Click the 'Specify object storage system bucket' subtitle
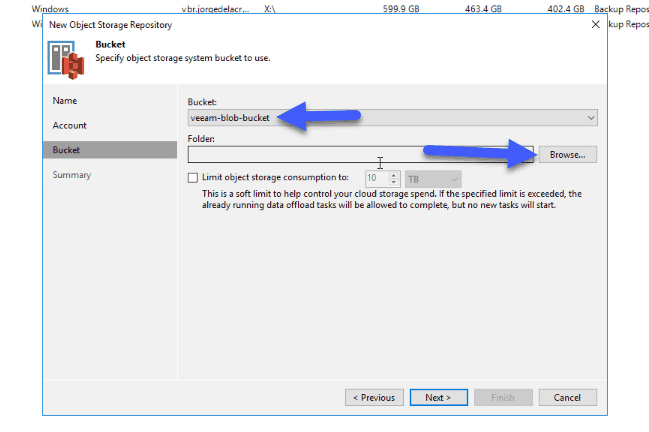The image size is (649, 432). point(183,58)
